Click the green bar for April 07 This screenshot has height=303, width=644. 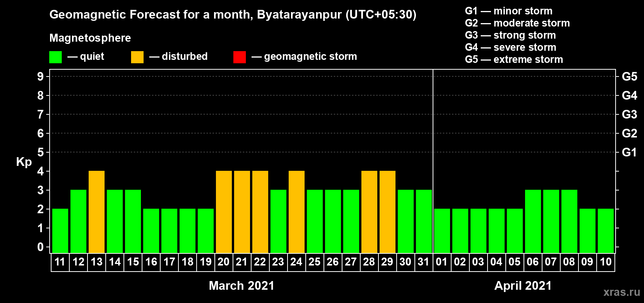pyautogui.click(x=551, y=222)
